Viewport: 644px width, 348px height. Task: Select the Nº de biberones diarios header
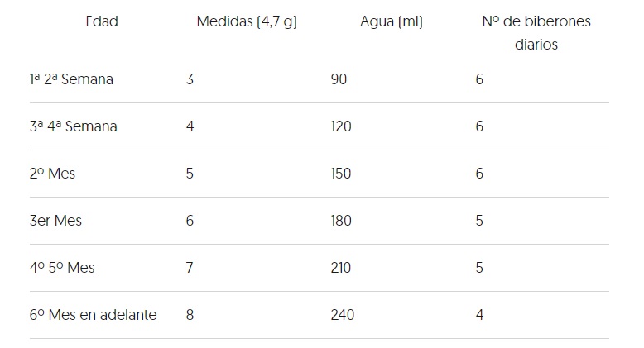click(x=536, y=33)
